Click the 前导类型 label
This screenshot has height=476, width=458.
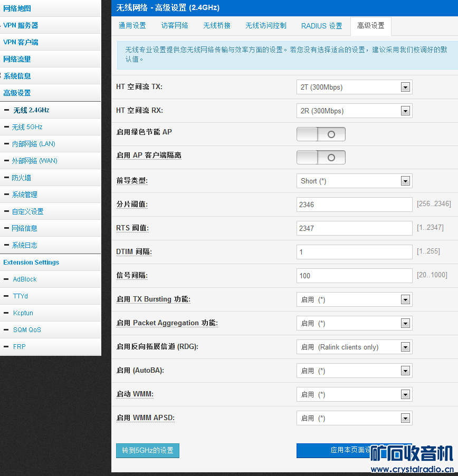point(132,181)
